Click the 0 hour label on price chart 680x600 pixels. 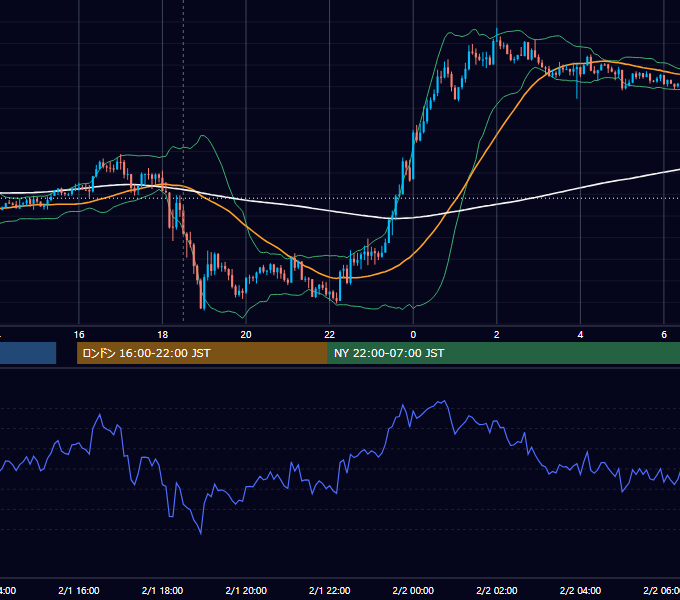point(413,335)
